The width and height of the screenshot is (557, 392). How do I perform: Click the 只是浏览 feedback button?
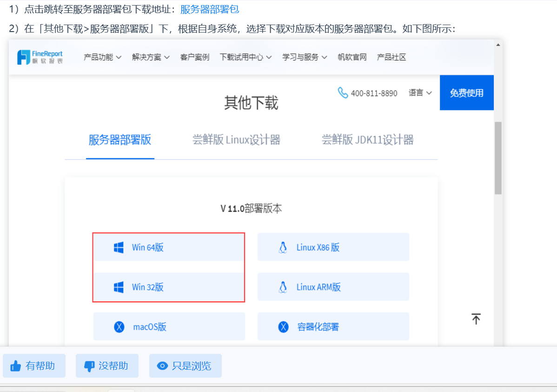click(x=186, y=366)
